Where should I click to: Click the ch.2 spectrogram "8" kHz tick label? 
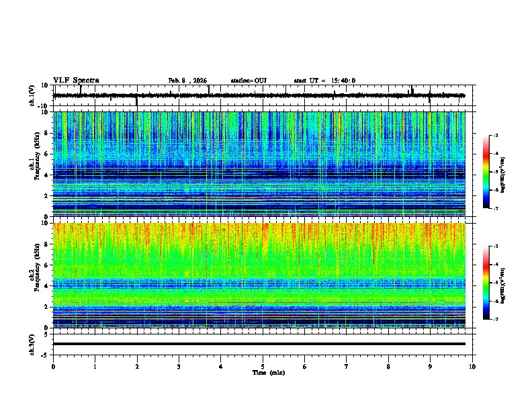point(46,244)
